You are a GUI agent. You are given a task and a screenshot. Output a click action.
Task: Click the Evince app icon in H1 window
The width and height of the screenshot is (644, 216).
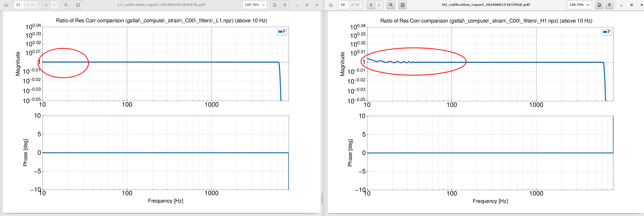click(x=331, y=5)
